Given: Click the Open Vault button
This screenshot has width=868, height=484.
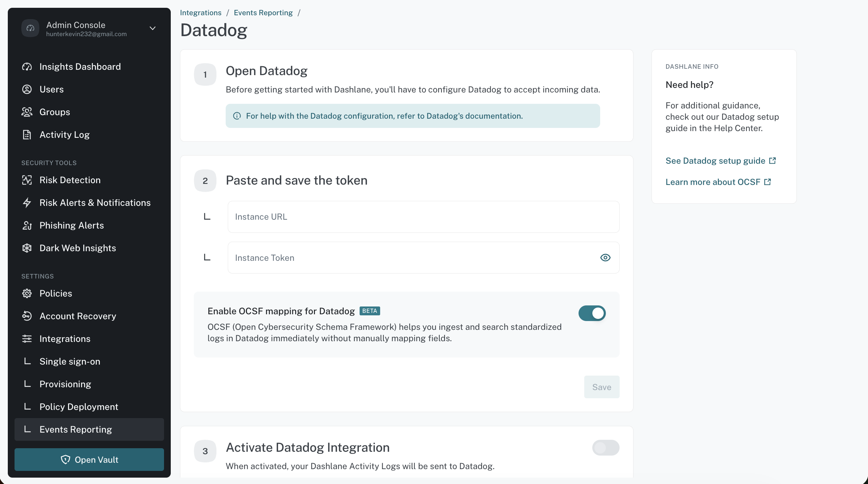Looking at the screenshot, I should 89,460.
